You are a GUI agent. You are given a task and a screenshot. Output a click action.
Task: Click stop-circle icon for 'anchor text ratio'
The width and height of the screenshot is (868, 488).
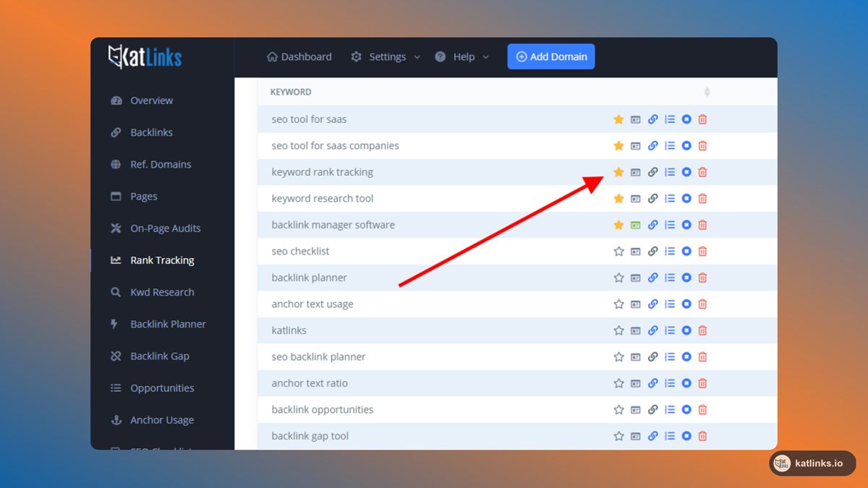tap(686, 383)
